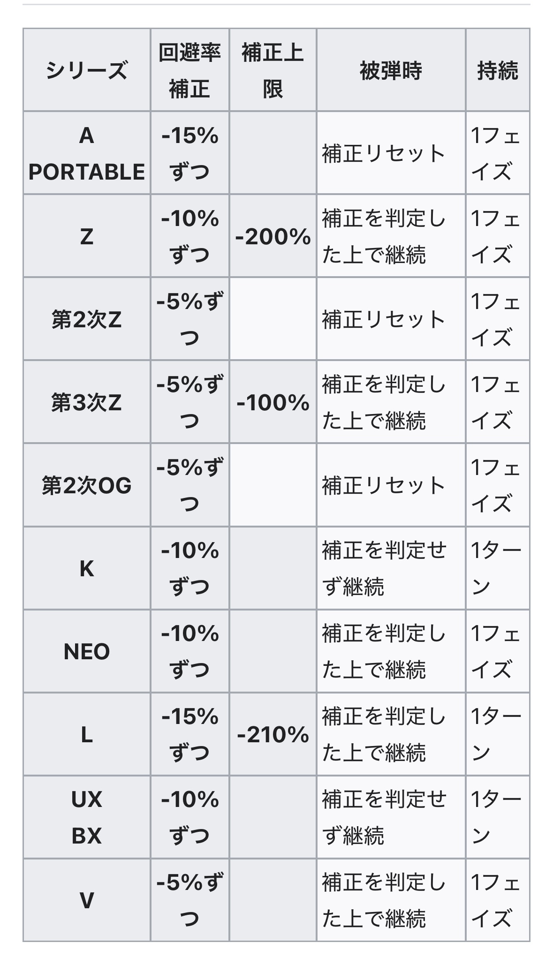This screenshot has width=553, height=980.
Task: Click the 被弾時 column header
Action: click(x=391, y=70)
